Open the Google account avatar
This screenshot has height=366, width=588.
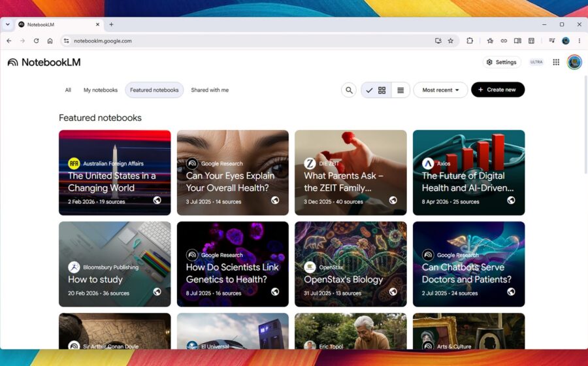[x=574, y=62]
